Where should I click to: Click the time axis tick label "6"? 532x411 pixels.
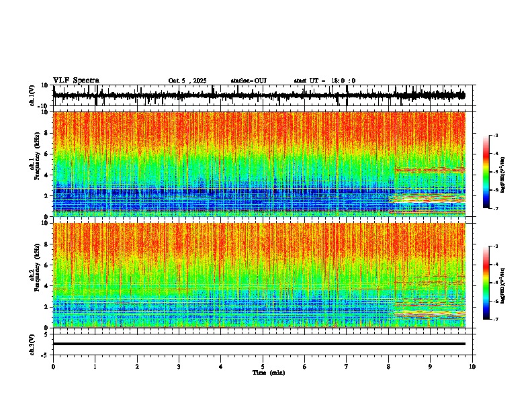304,367
